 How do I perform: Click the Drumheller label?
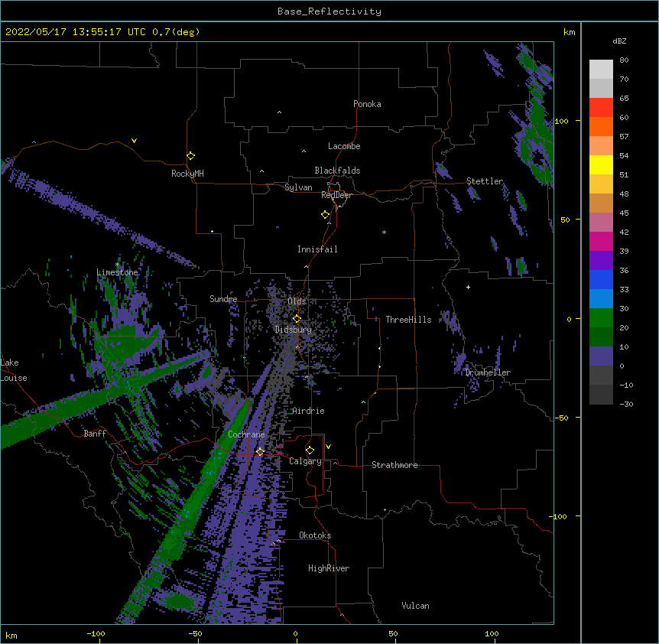[x=488, y=372]
